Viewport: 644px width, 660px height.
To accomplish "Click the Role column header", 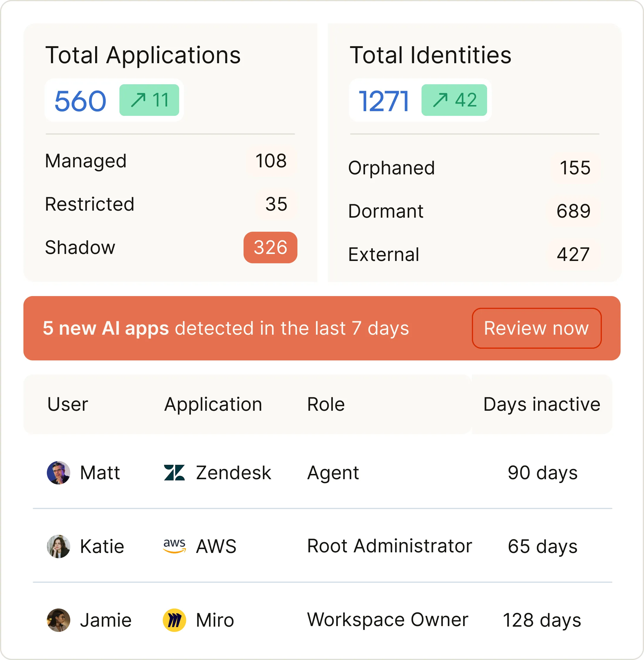I will point(326,404).
